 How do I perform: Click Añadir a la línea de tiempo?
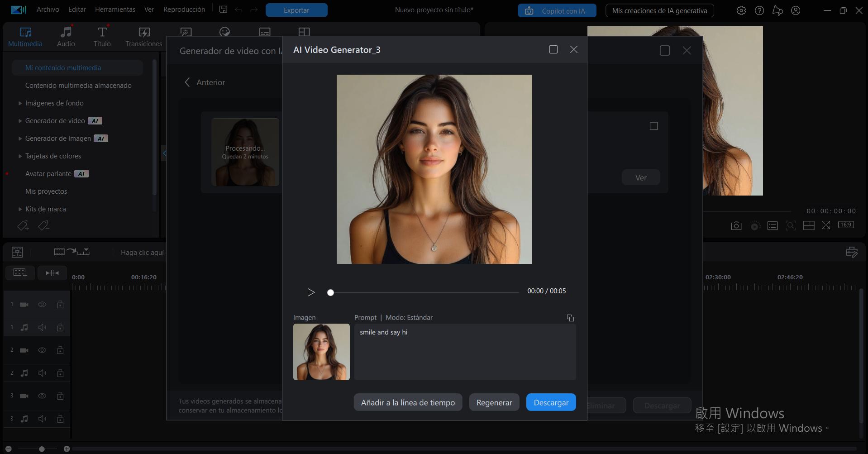click(407, 402)
